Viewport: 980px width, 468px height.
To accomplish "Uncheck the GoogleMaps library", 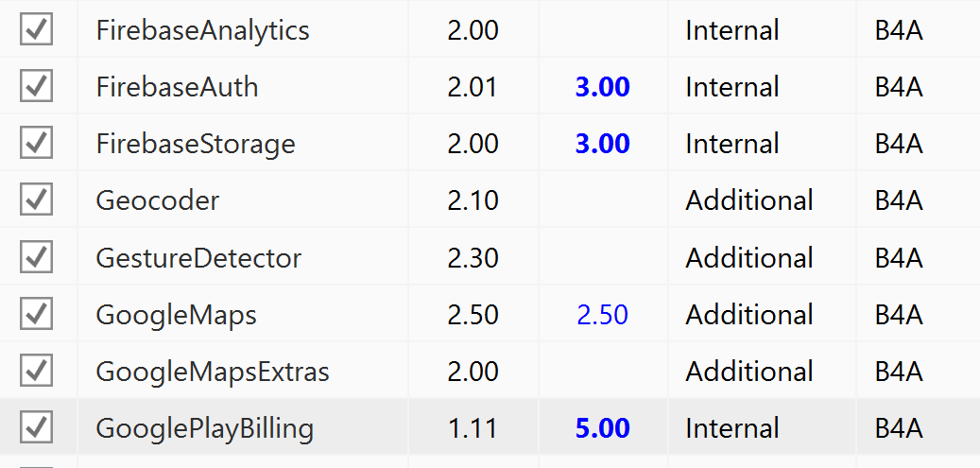I will [x=36, y=314].
